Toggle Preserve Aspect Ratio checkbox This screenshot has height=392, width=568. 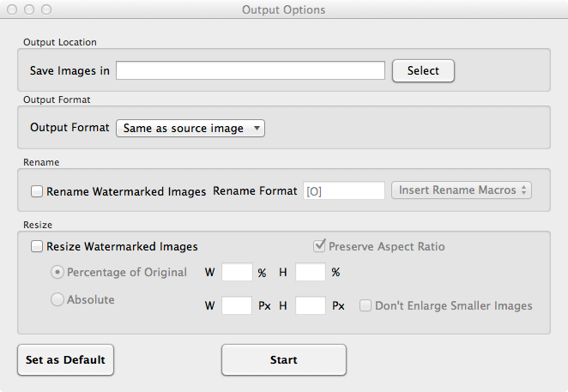coord(322,246)
